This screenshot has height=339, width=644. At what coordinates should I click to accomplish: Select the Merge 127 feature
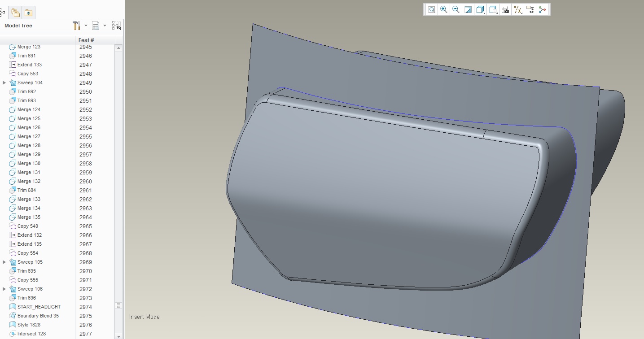[29, 136]
